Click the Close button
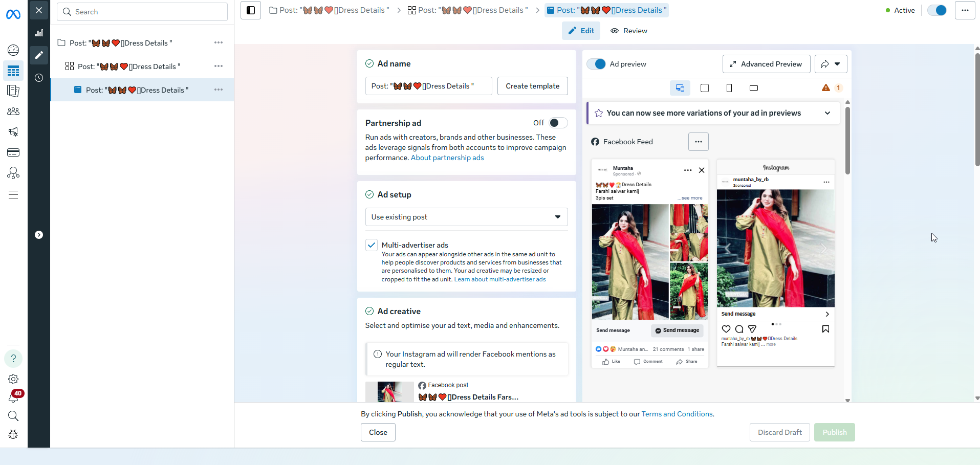The height and width of the screenshot is (465, 980). (378, 432)
